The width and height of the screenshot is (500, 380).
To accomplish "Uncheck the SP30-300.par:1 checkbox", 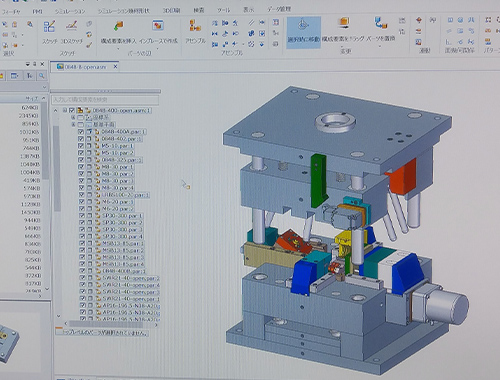I will coord(82,216).
